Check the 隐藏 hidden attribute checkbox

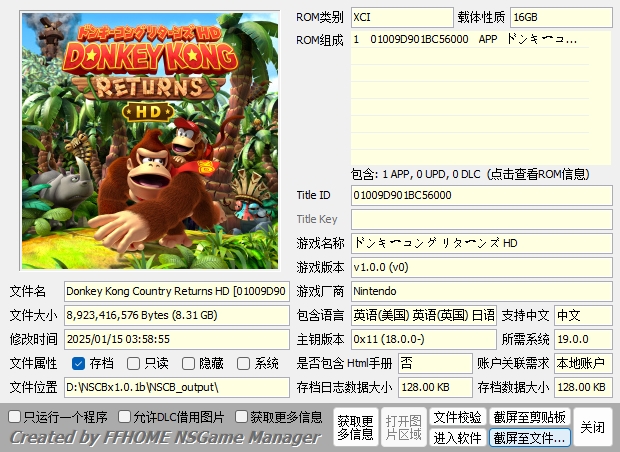(189, 363)
